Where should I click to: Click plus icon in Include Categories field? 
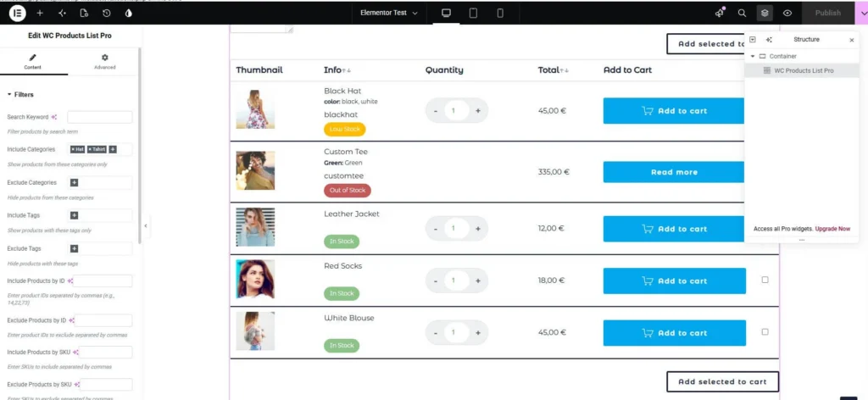tap(113, 149)
